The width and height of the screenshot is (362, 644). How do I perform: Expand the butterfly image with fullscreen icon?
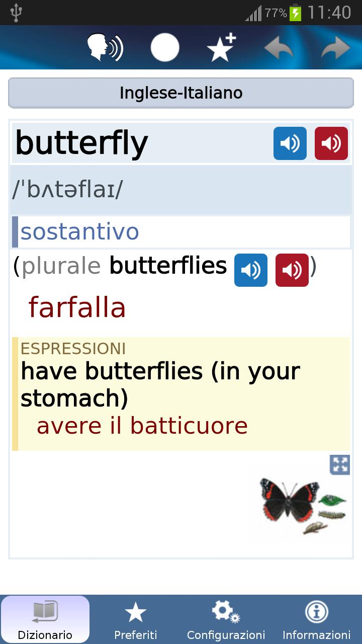click(340, 465)
